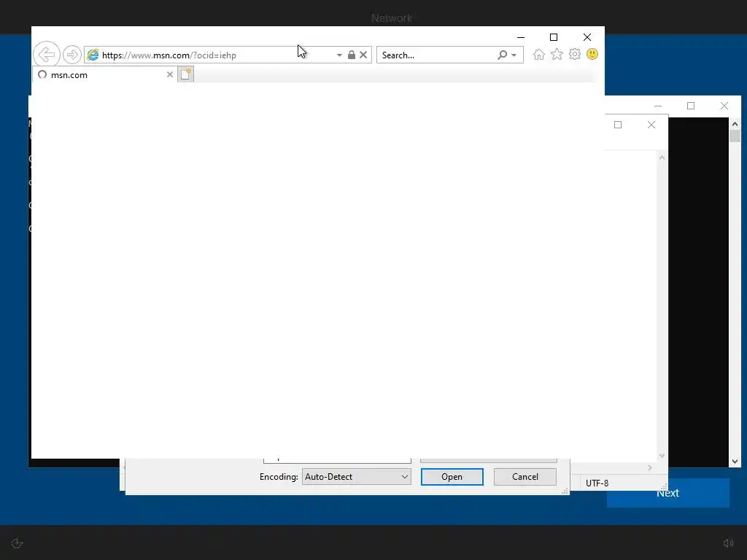Screen dimensions: 747x560
Task: Click the magnifier search icon
Action: (502, 55)
